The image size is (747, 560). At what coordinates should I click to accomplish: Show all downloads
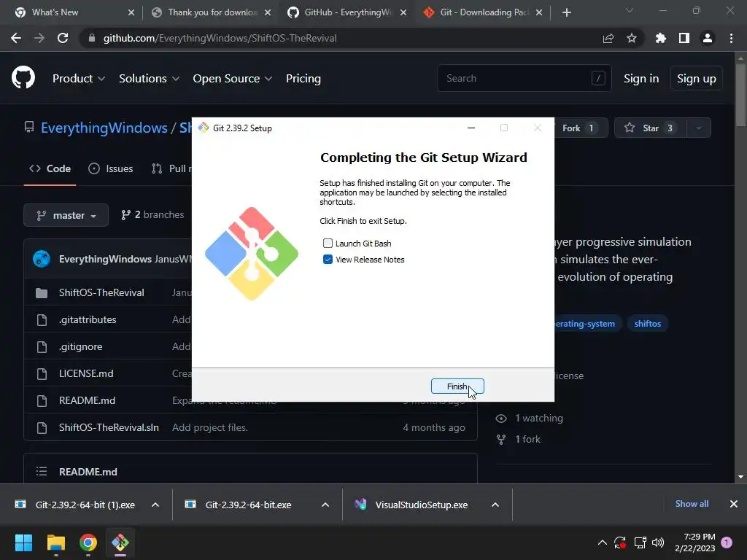pos(692,504)
